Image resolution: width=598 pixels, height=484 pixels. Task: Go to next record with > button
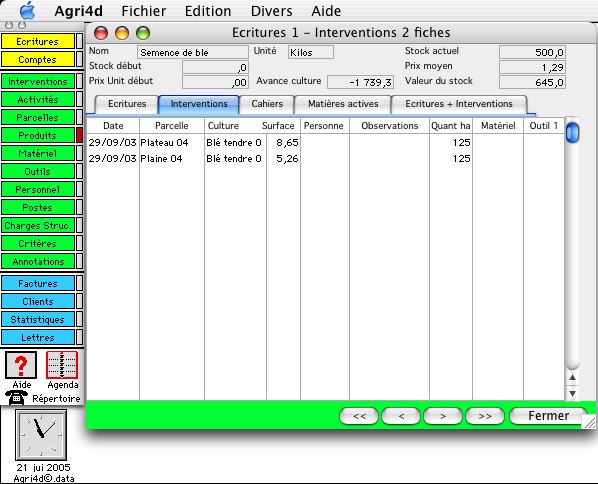click(443, 416)
